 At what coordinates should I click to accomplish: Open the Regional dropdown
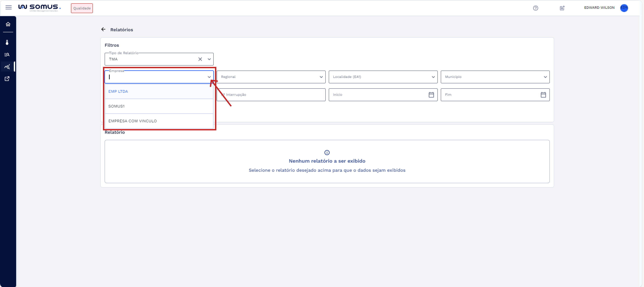tap(271, 77)
